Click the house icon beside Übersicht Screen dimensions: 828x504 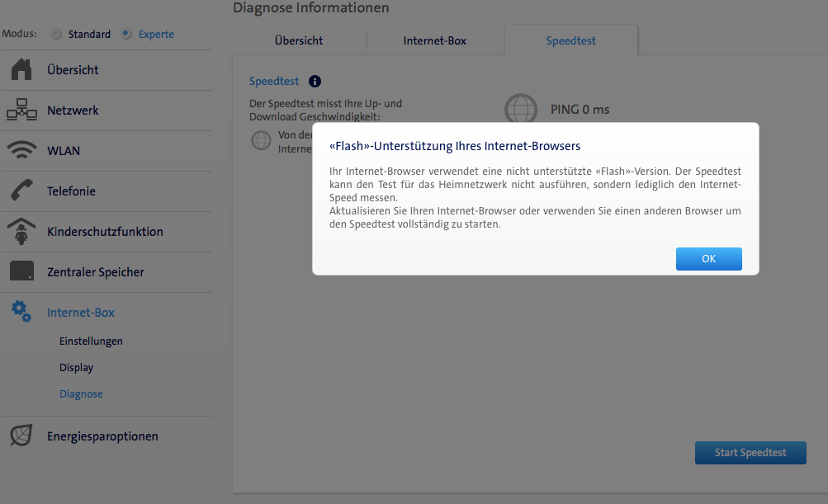[x=21, y=70]
